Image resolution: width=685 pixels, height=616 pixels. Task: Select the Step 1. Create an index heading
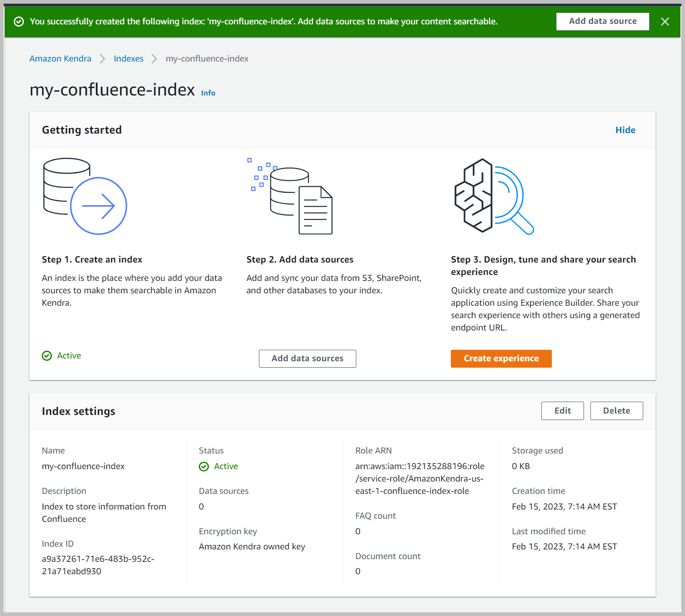click(92, 259)
